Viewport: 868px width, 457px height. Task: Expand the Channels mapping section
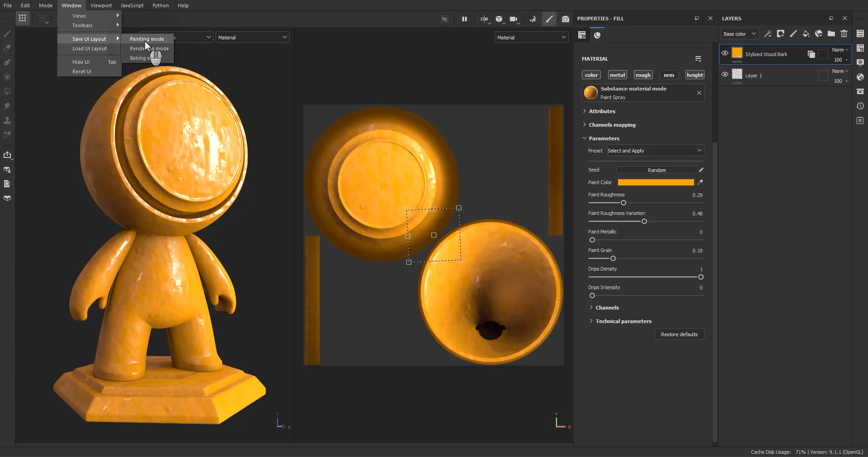tap(612, 125)
